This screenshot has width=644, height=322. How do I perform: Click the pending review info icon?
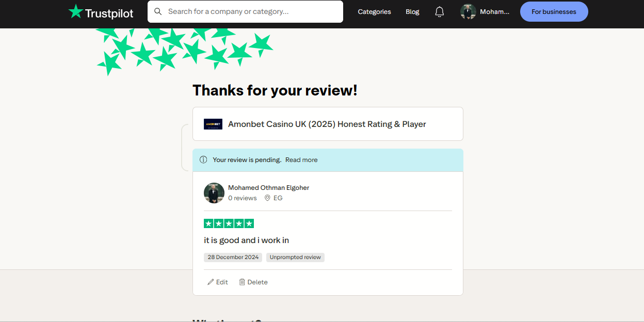203,160
